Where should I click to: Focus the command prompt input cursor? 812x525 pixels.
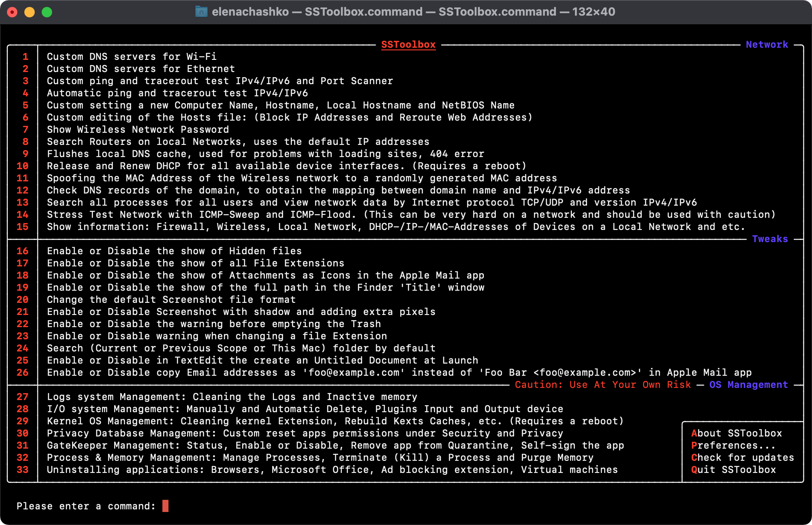point(165,506)
